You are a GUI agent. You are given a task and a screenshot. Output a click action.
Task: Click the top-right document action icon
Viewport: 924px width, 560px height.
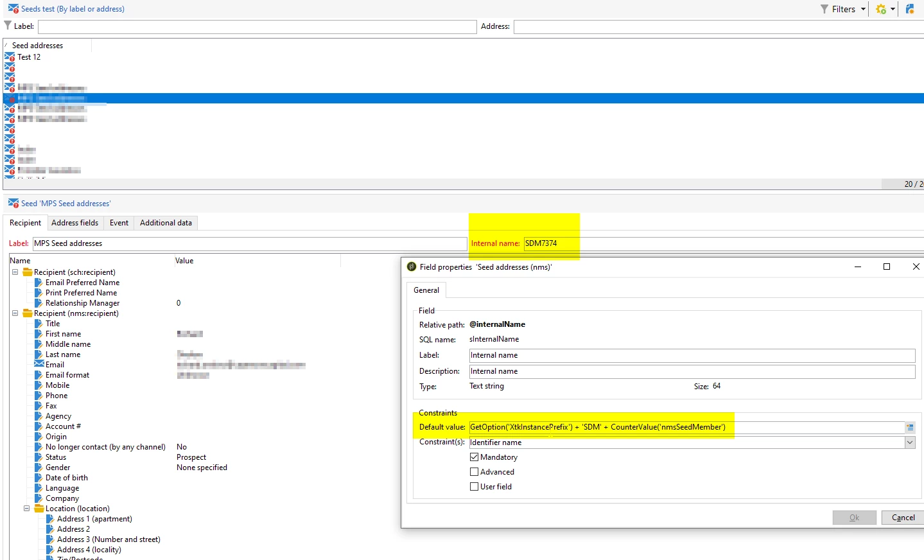click(x=910, y=9)
